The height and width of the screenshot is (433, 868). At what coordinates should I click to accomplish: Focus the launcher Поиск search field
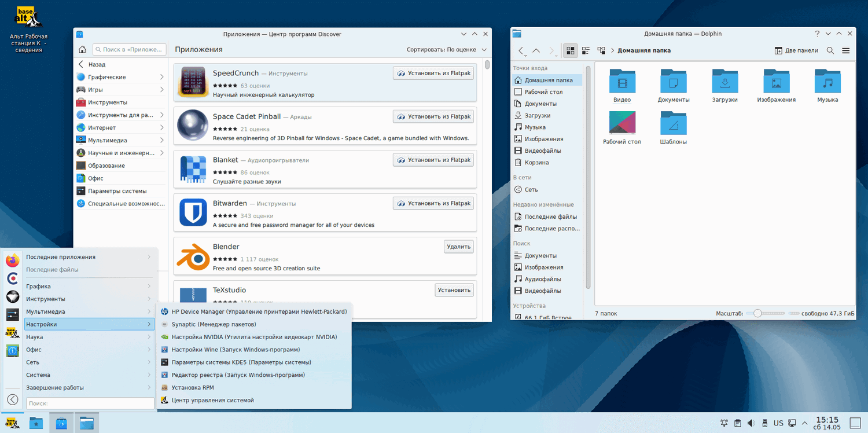pos(90,403)
